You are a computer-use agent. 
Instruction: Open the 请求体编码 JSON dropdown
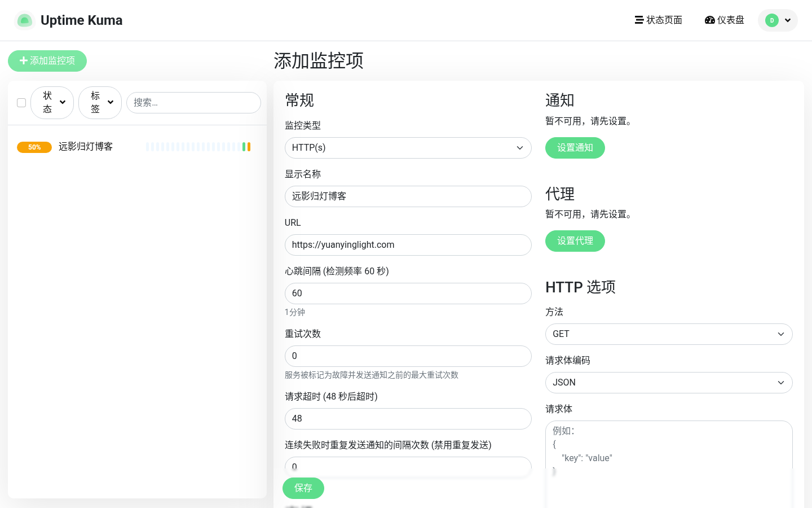pos(669,383)
